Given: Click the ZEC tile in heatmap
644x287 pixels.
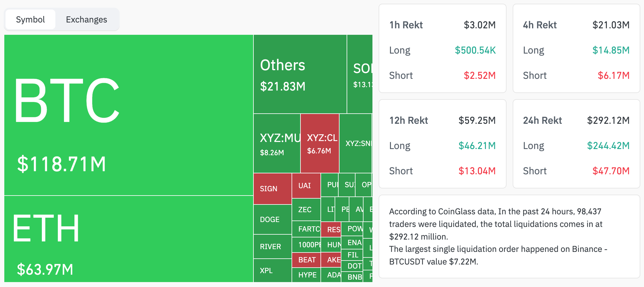Looking at the screenshot, I should (x=306, y=209).
